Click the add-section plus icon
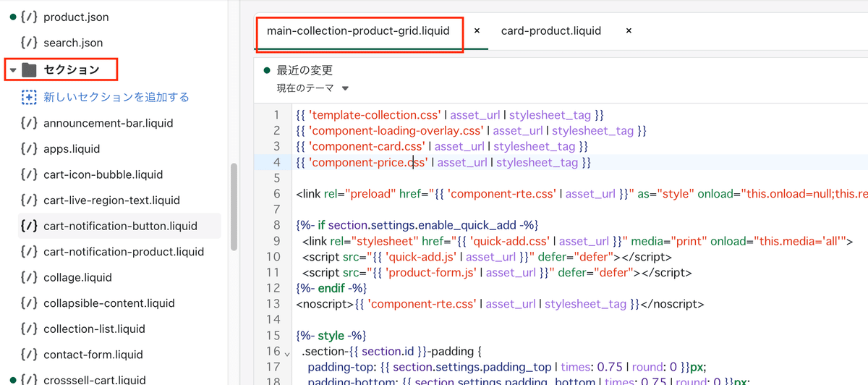 (29, 97)
